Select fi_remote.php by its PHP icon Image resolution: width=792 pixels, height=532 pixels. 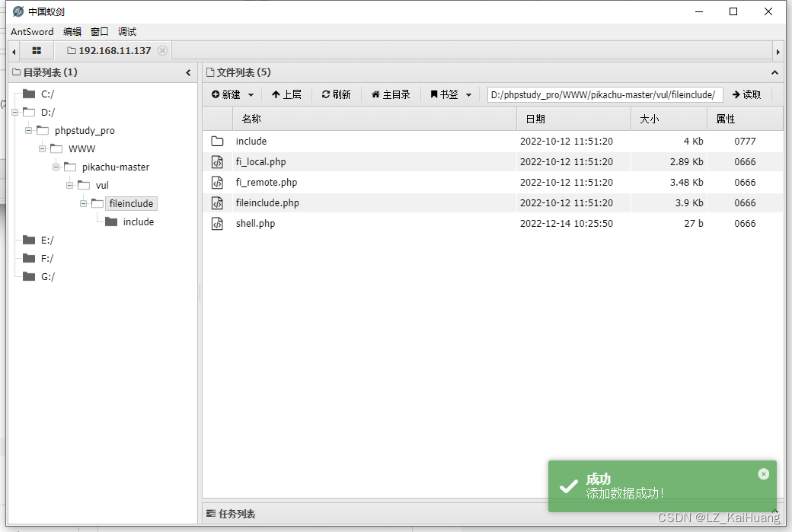coord(218,182)
